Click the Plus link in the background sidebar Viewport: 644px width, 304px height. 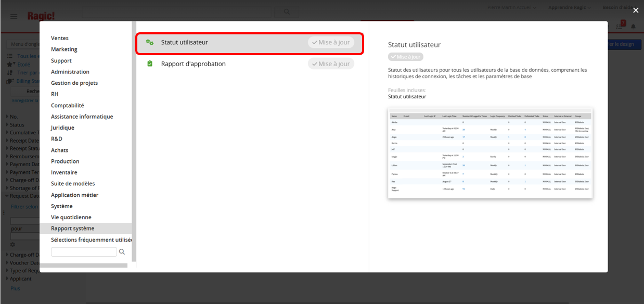tap(16, 288)
